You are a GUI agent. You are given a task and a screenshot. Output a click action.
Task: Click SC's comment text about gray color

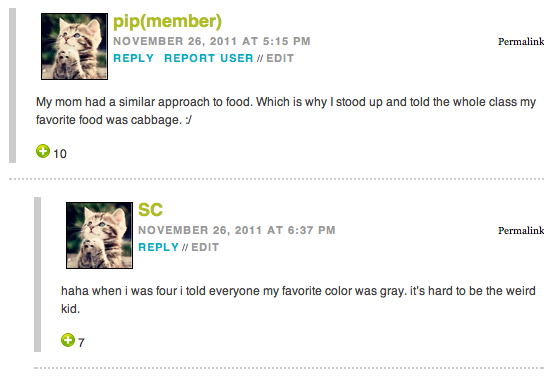pos(299,300)
